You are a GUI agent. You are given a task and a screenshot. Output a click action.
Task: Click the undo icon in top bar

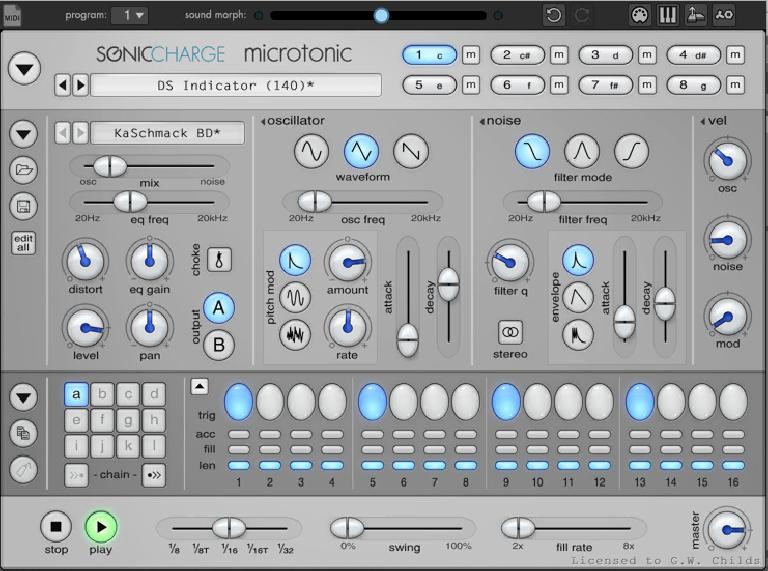(x=554, y=15)
